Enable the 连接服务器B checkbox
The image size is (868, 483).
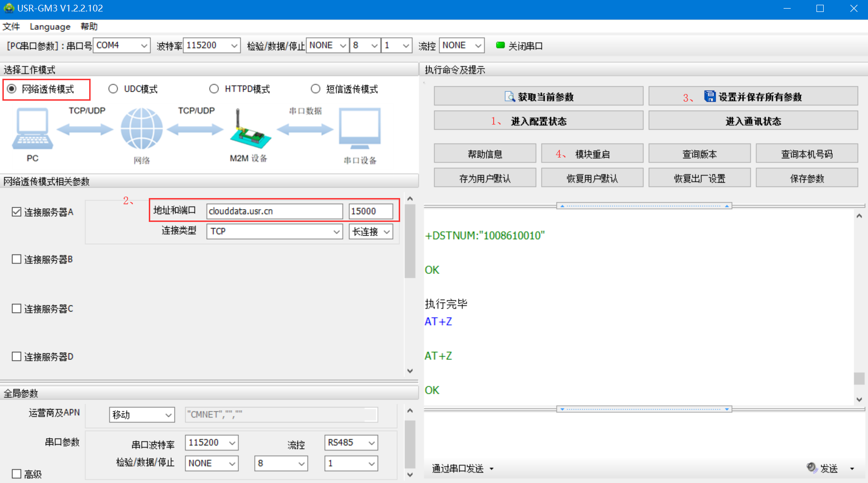(x=17, y=259)
